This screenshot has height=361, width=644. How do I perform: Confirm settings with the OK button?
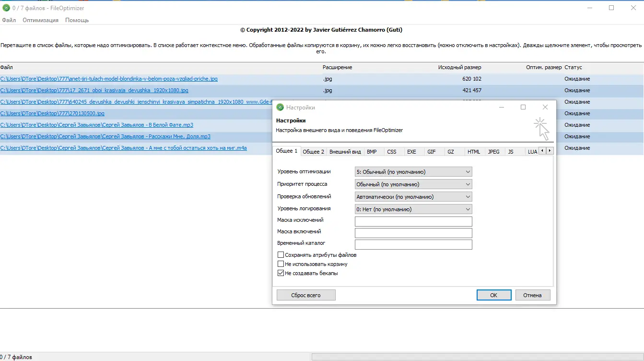click(494, 295)
